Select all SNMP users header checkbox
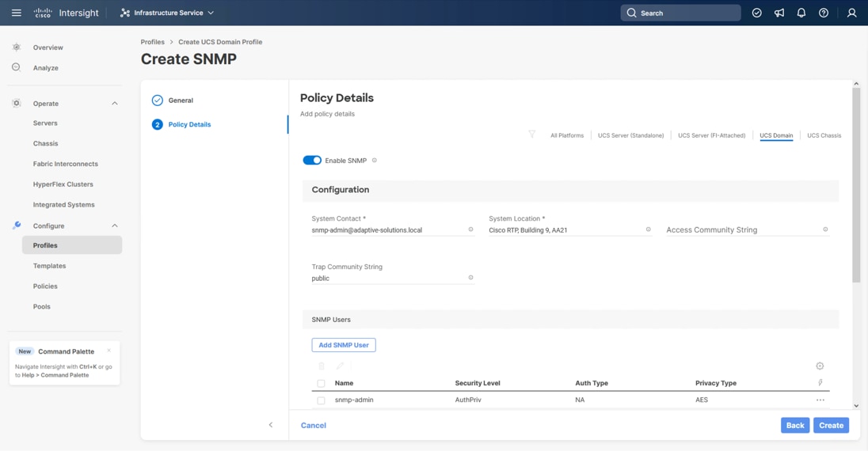Screen dimensions: 868x451 321,384
